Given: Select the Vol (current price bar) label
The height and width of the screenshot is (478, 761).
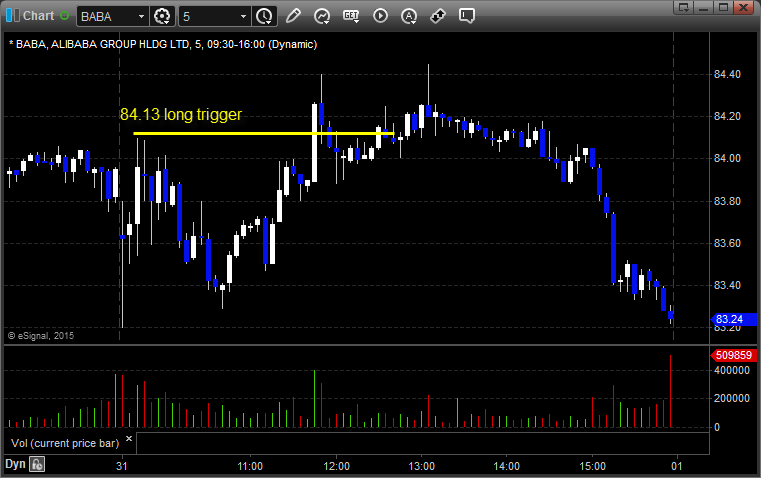Looking at the screenshot, I should pyautogui.click(x=65, y=443).
